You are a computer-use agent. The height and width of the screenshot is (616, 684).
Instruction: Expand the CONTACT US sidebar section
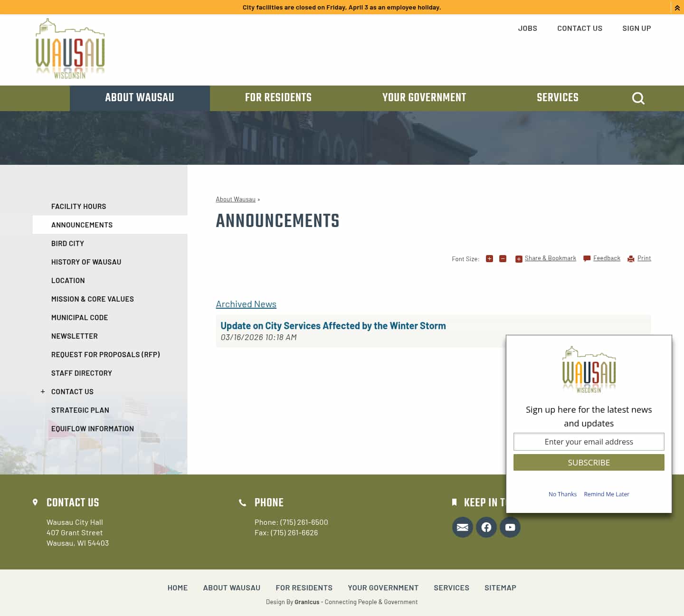(42, 391)
